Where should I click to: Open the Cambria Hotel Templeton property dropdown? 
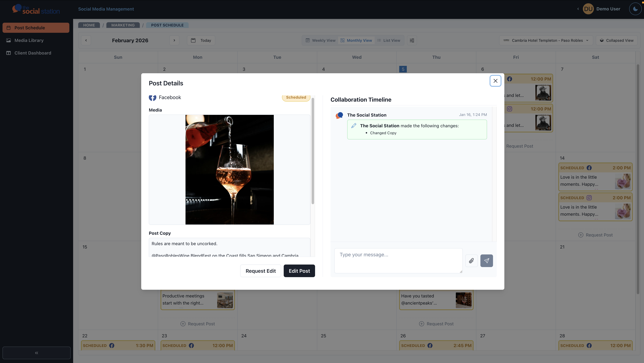point(546,40)
